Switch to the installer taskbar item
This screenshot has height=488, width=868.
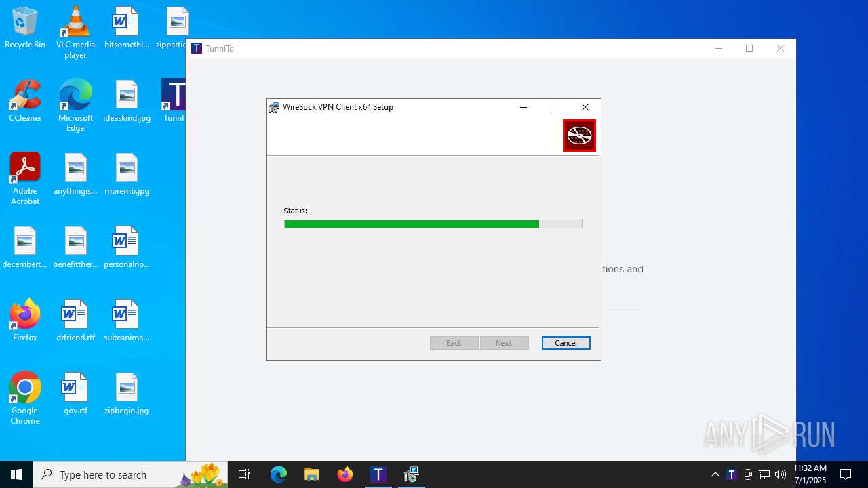click(412, 474)
